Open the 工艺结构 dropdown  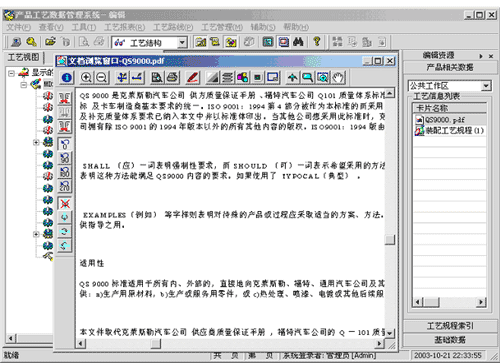coord(182,42)
